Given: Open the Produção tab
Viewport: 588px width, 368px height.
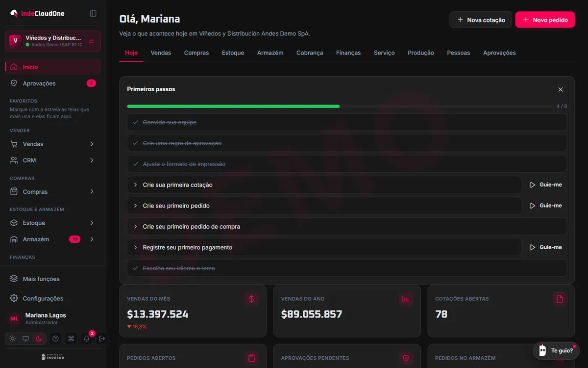Looking at the screenshot, I should click(x=421, y=53).
